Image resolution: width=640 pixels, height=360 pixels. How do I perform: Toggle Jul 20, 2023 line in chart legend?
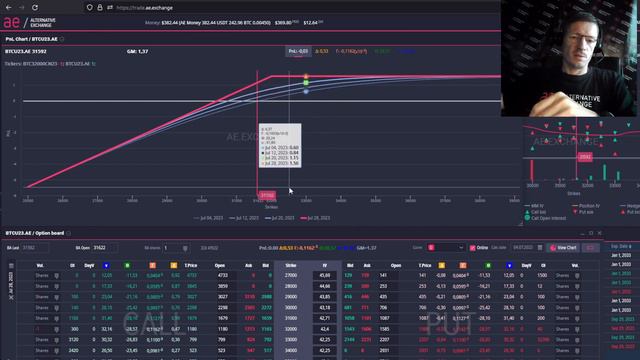pyautogui.click(x=280, y=218)
